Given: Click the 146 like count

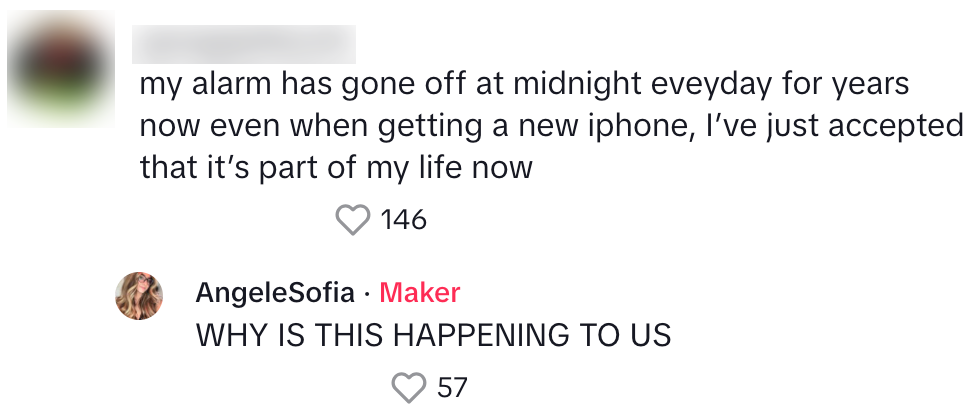Looking at the screenshot, I should click(x=404, y=220).
